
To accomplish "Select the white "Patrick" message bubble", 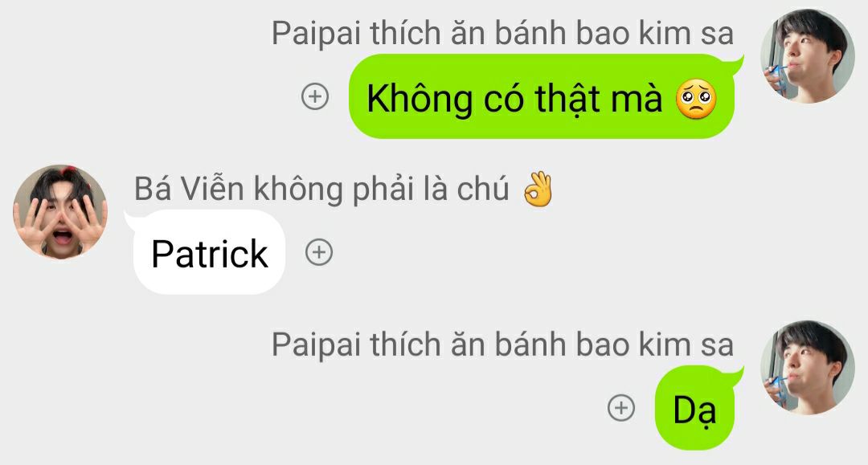I will [207, 252].
